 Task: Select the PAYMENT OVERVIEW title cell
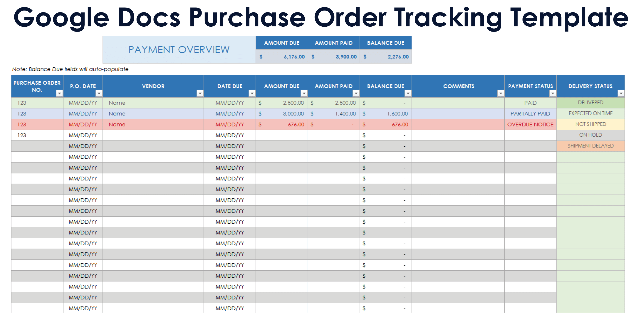tap(179, 50)
